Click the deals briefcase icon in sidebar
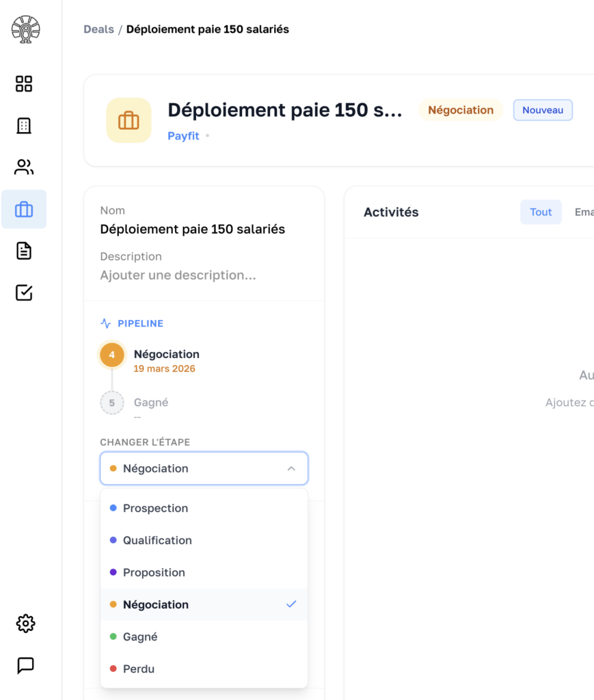Viewport: 594px width, 700px height. pos(24,209)
